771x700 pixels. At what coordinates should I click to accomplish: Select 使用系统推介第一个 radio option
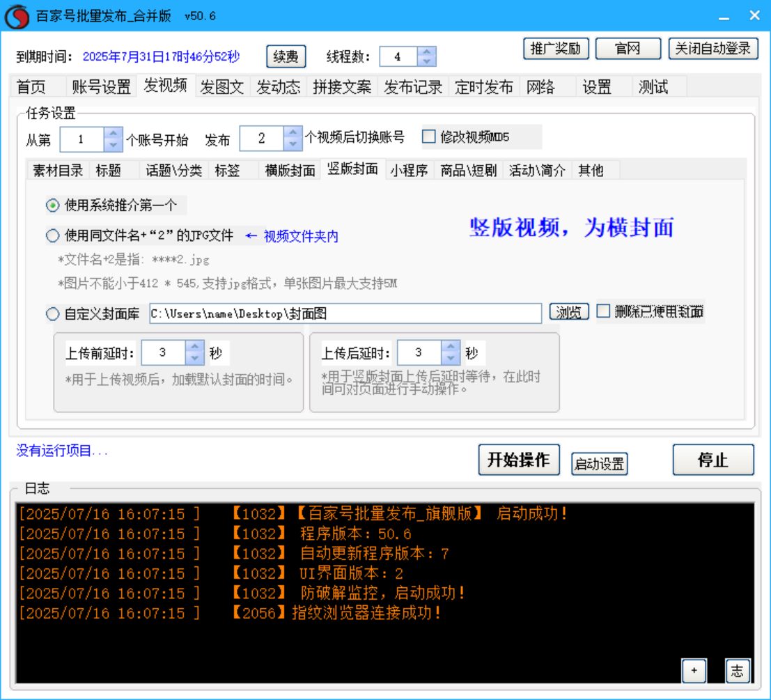point(53,205)
